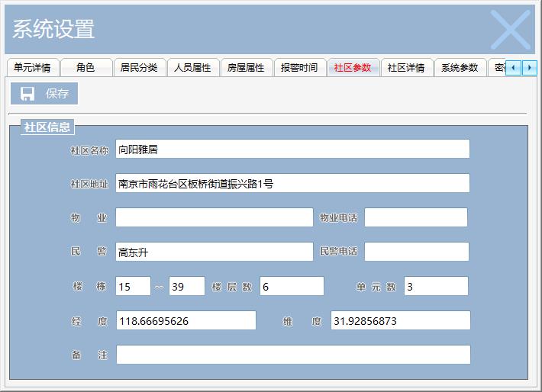Switch to the 单元详情 tab
542x392 pixels.
[x=32, y=68]
